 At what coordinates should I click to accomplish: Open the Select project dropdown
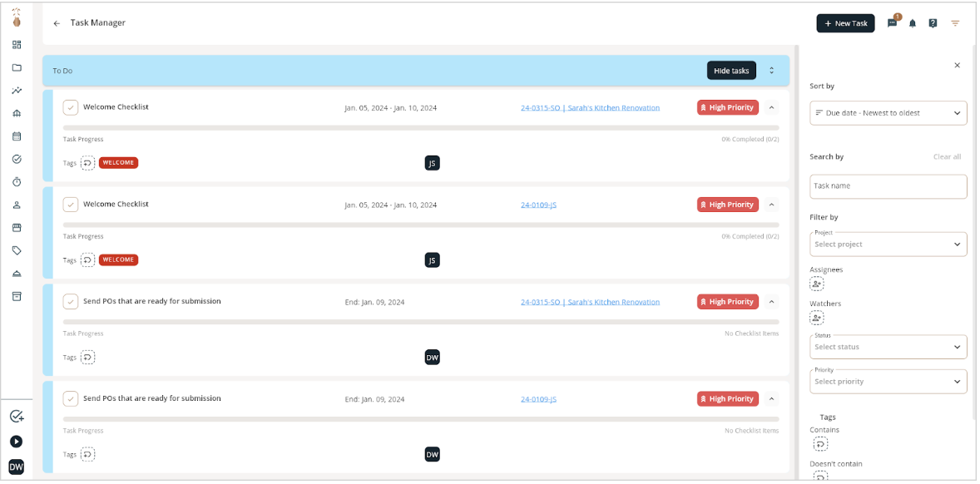pyautogui.click(x=888, y=244)
